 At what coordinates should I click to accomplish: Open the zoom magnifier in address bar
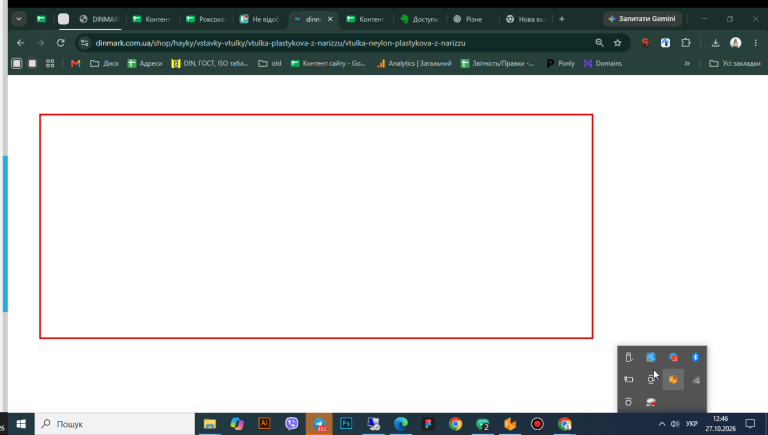coord(600,43)
